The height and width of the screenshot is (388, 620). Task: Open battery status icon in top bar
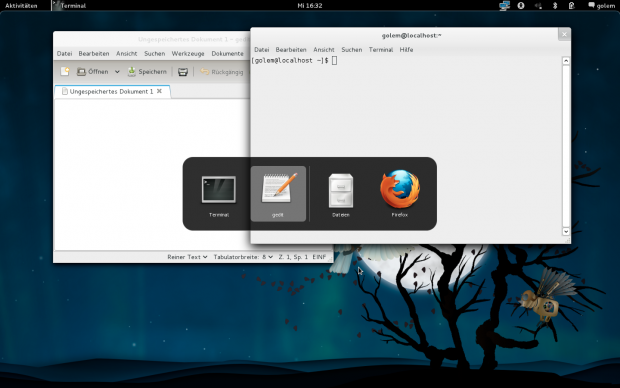tap(571, 6)
